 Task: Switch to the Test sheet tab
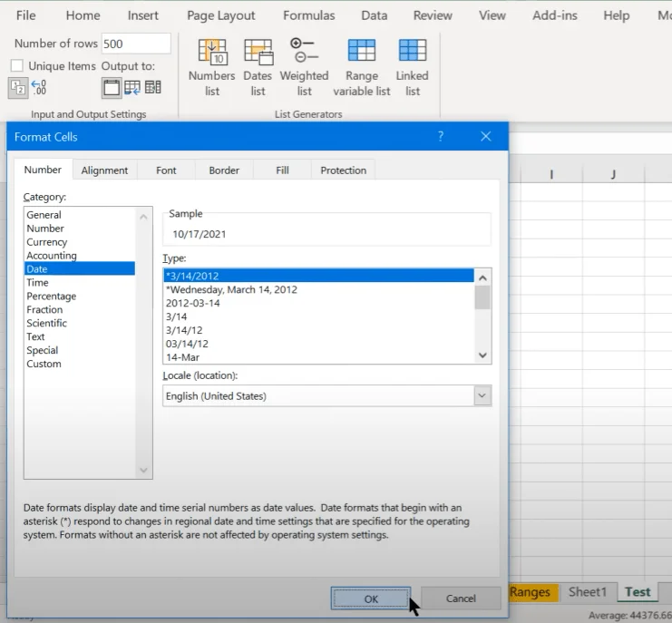coord(638,592)
